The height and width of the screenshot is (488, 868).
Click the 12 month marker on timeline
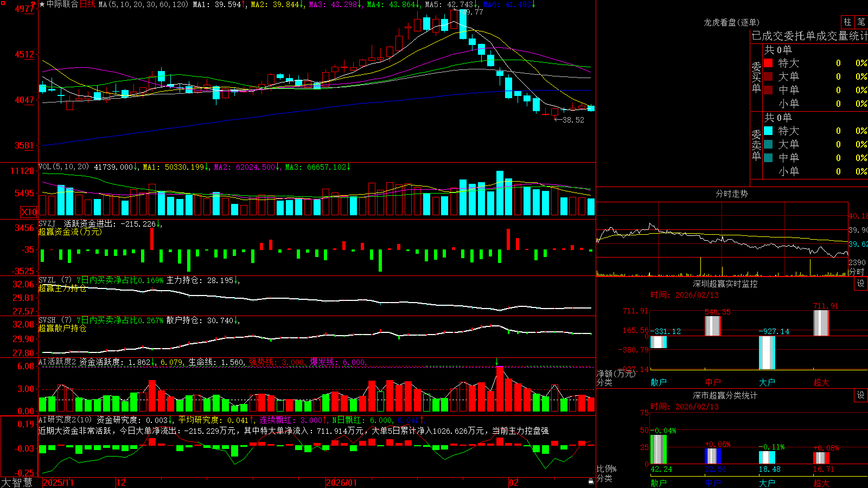pyautogui.click(x=122, y=483)
